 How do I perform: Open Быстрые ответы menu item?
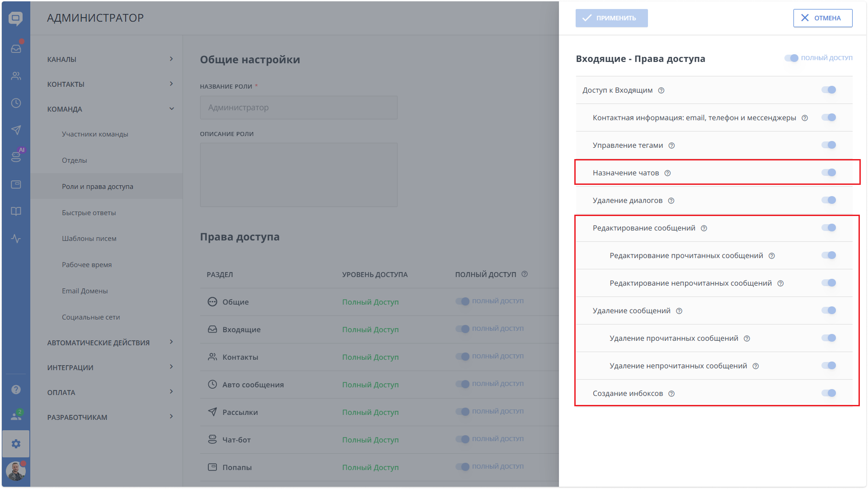[x=89, y=213]
